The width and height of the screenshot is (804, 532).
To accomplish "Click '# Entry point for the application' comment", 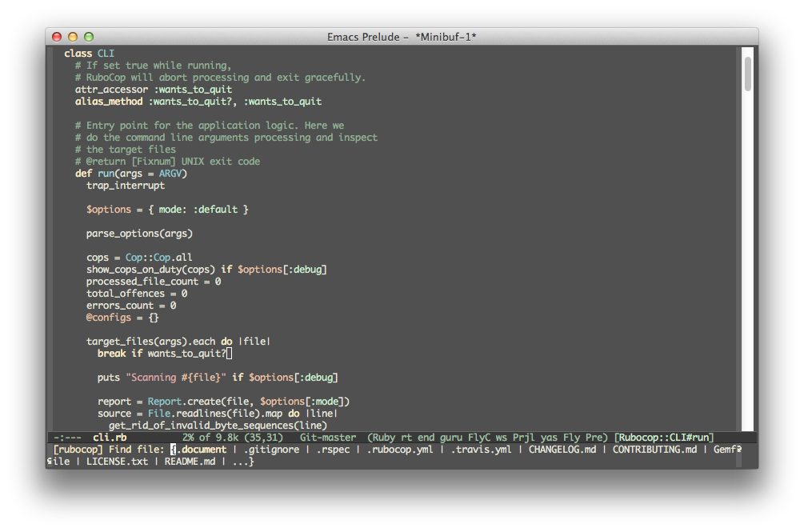I will tap(210, 125).
